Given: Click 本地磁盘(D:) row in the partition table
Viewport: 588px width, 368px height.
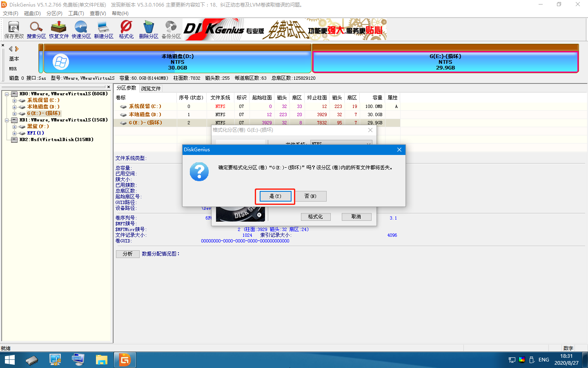Looking at the screenshot, I should tap(257, 114).
